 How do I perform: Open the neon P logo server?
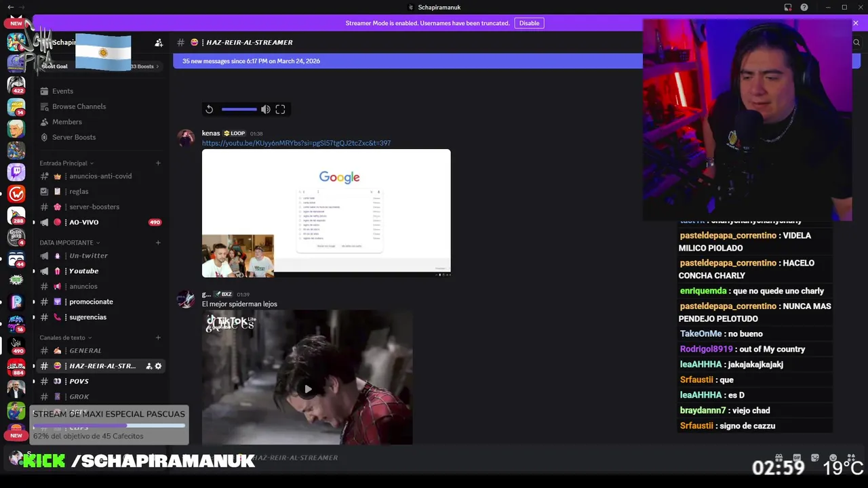point(16,302)
